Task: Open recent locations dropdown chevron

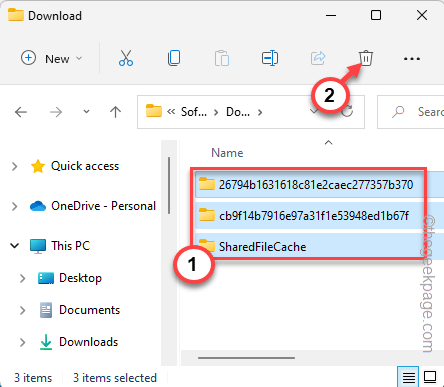Action: point(86,112)
